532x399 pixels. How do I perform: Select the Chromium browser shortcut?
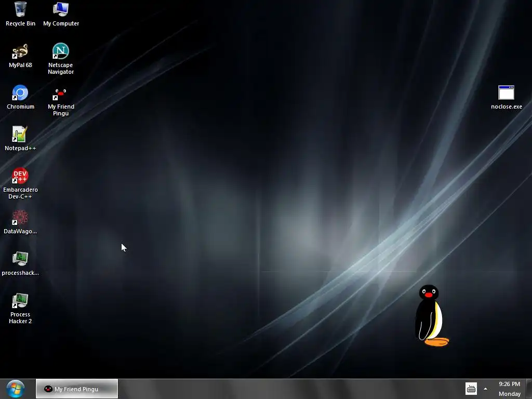click(x=20, y=97)
